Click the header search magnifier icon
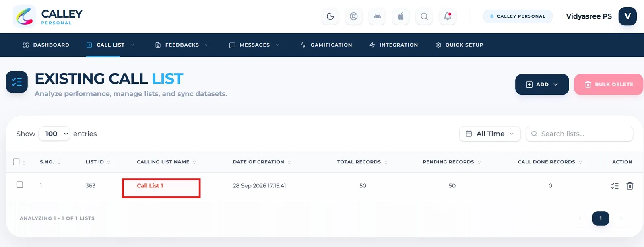Image resolution: width=644 pixels, height=247 pixels. tap(424, 16)
